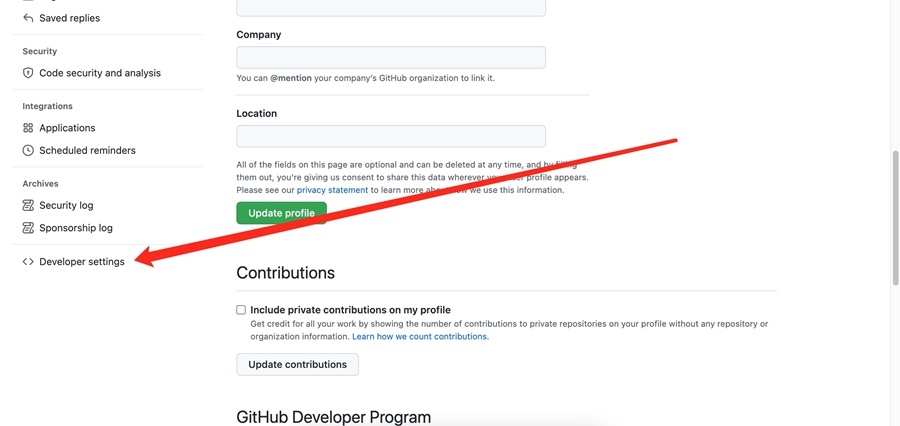This screenshot has height=426, width=900.
Task: Open Saved replies settings page
Action: [x=69, y=18]
